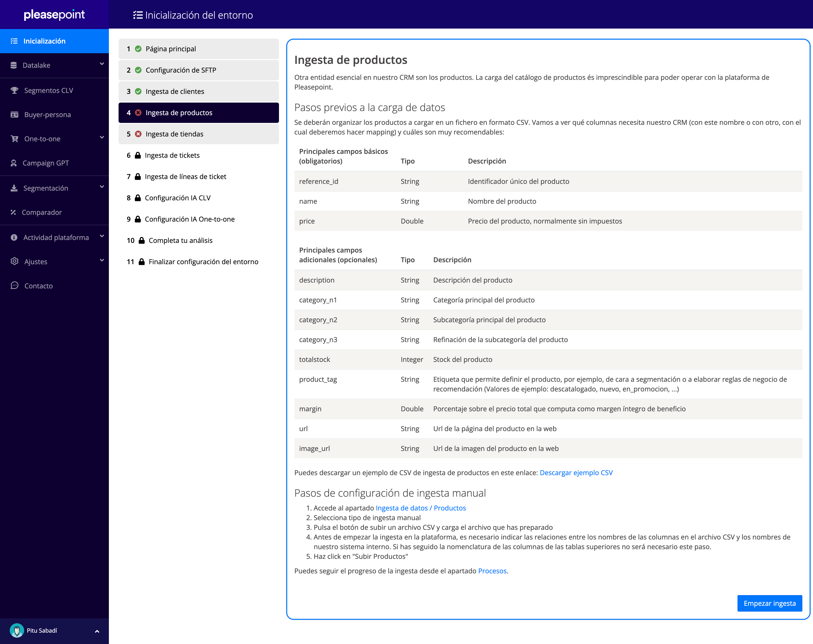Click the Buyer-persona card icon
Screen dimensions: 813x644
[x=14, y=115]
